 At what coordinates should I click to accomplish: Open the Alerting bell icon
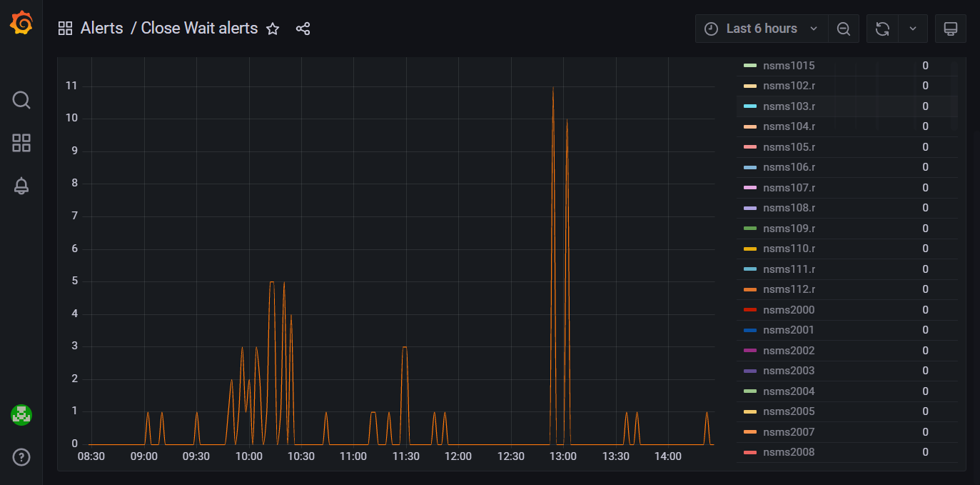pyautogui.click(x=21, y=186)
